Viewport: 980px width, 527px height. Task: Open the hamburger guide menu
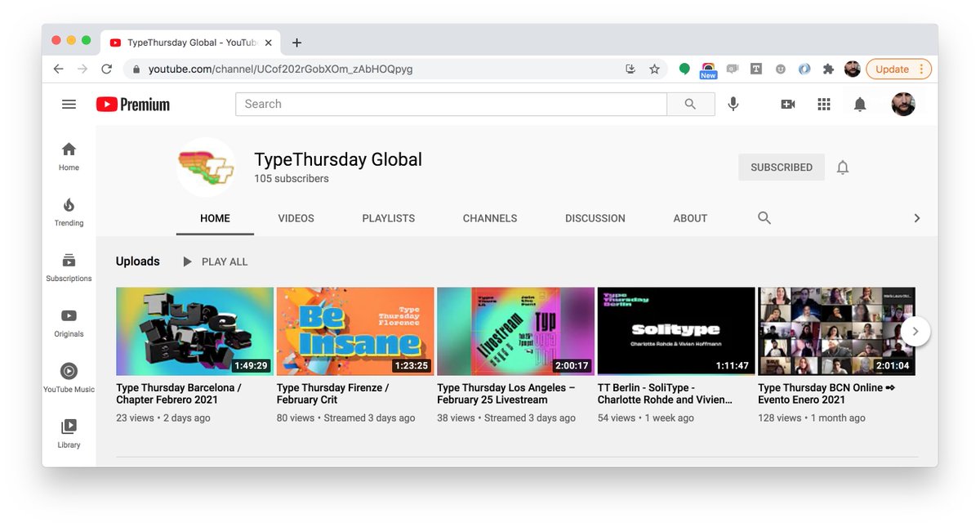click(69, 105)
